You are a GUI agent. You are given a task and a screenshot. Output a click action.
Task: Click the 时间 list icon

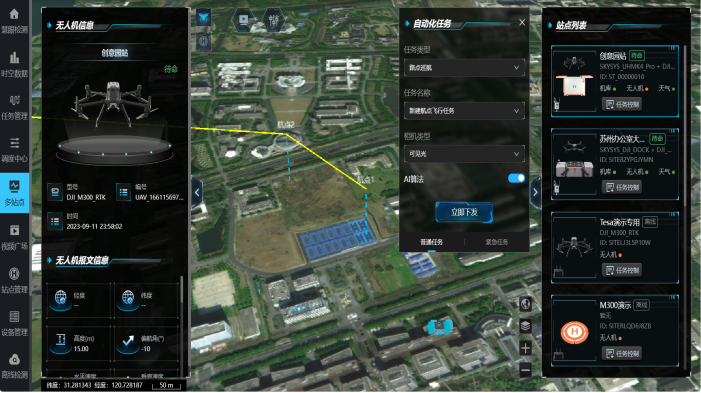[55, 221]
